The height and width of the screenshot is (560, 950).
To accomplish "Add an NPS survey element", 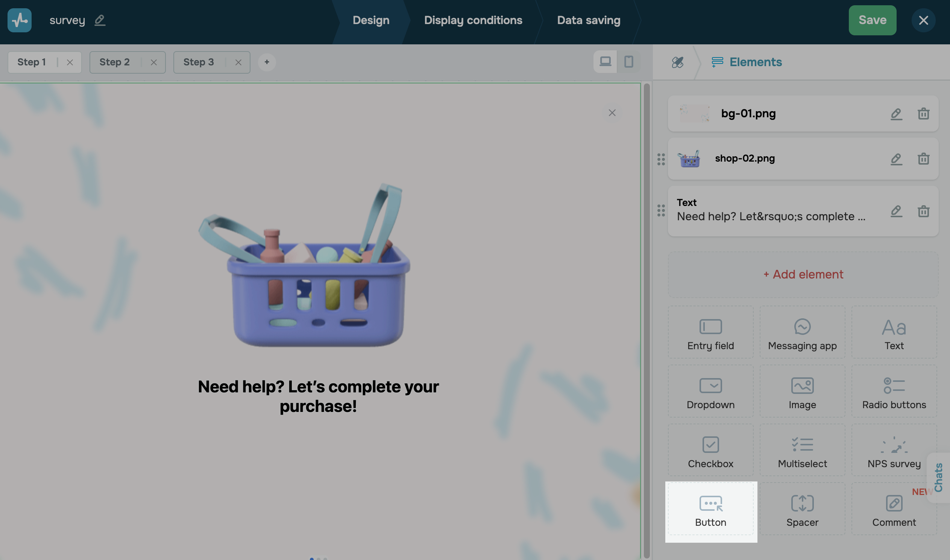I will point(893,452).
